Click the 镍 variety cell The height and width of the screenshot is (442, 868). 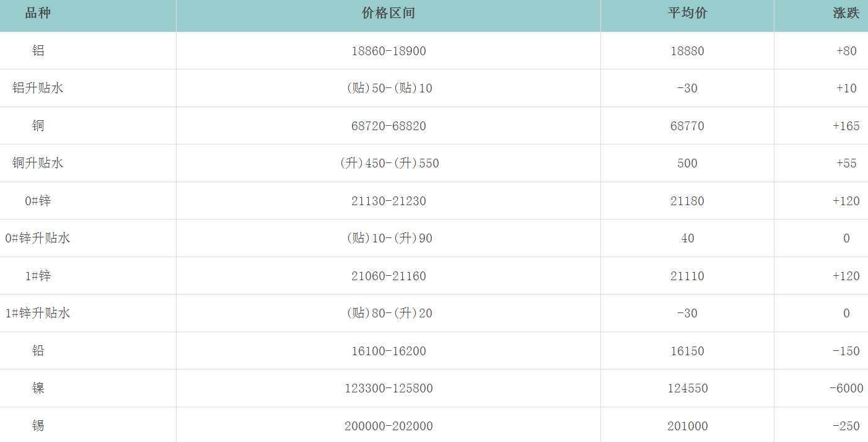point(38,388)
